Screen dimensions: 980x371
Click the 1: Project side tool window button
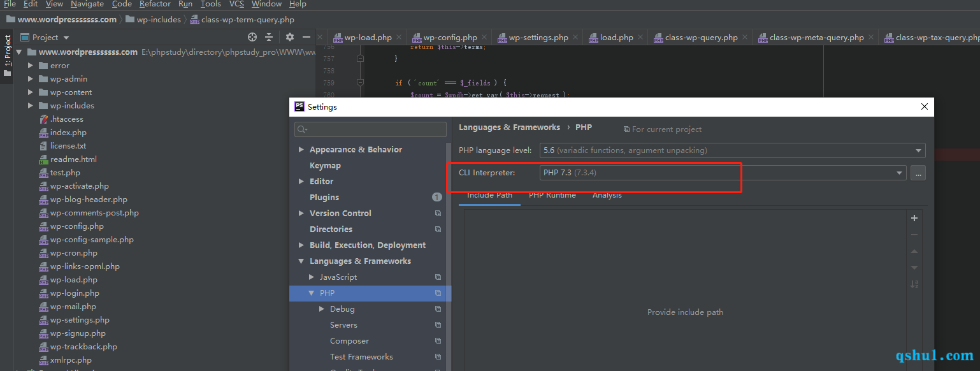coord(8,55)
